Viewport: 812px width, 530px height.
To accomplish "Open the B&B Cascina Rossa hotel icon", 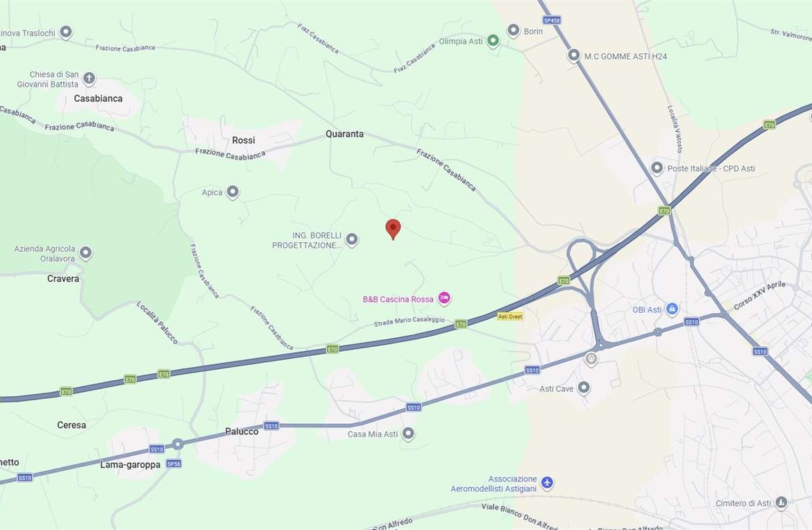I will coord(444,298).
